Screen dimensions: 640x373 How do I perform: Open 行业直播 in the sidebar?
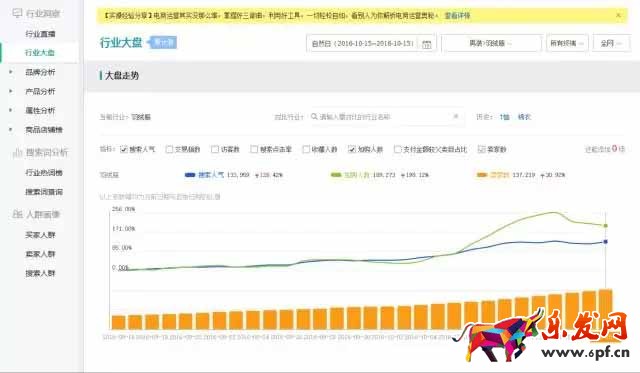(40, 34)
